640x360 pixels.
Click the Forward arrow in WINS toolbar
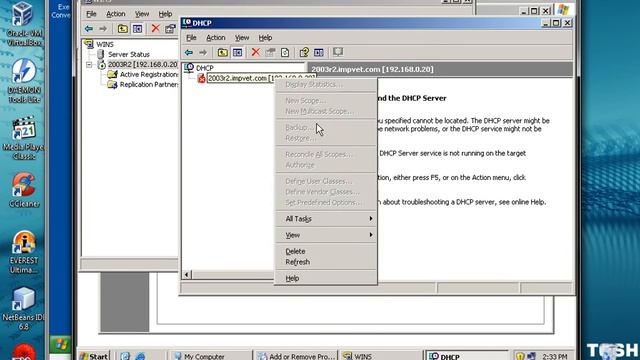tap(103, 29)
